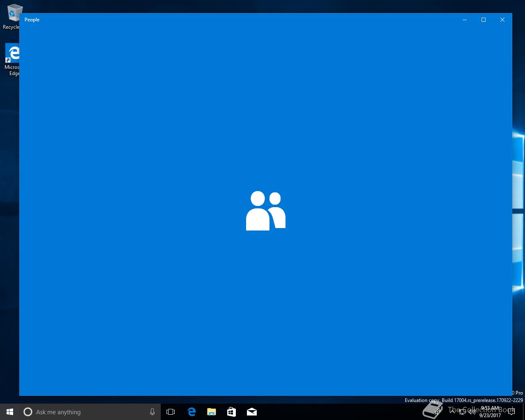Viewport: 525px width, 420px height.
Task: Open File Explorer from the taskbar
Action: tap(211, 412)
